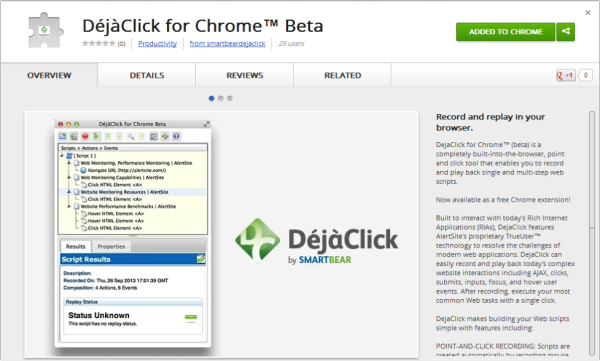
Task: Click the globe icon beside Navigate URL
Action: click(x=83, y=170)
